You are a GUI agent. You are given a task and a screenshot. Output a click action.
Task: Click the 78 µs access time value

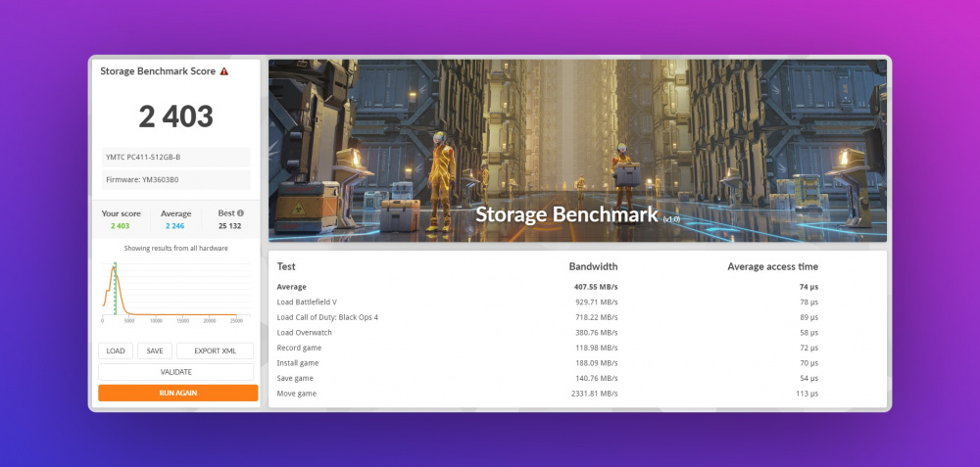(x=810, y=303)
